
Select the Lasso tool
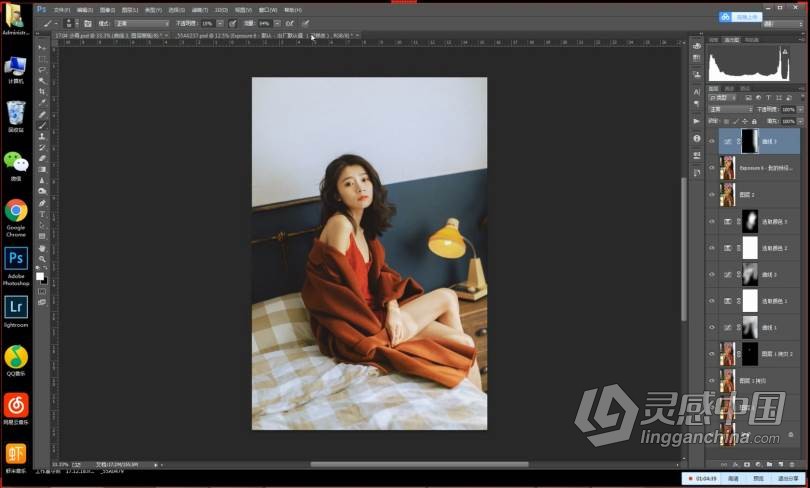click(42, 70)
